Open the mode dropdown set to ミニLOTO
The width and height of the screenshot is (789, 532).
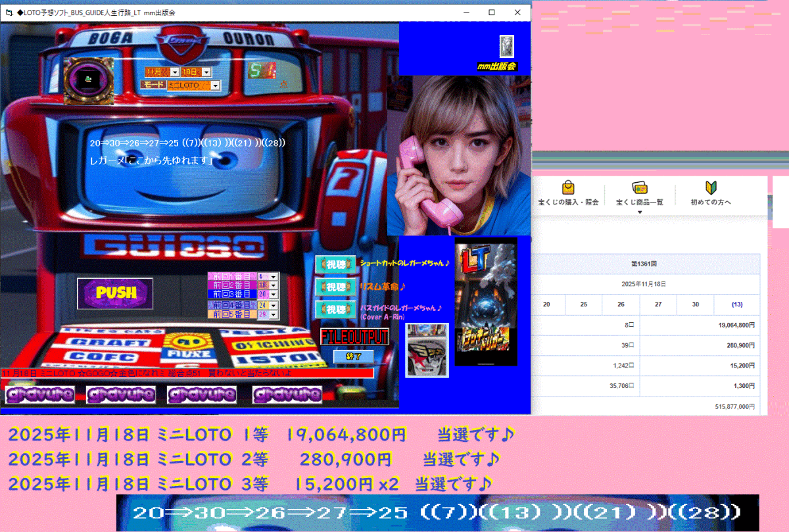coord(215,85)
